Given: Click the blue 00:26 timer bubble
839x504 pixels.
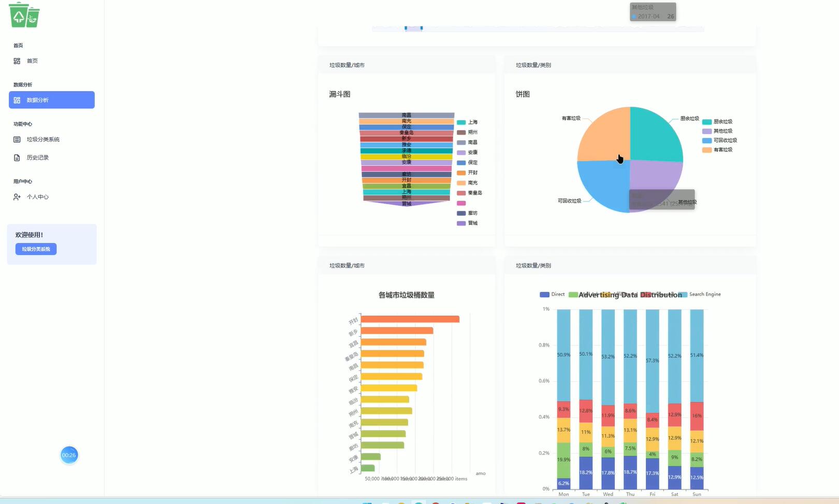Looking at the screenshot, I should tap(69, 455).
